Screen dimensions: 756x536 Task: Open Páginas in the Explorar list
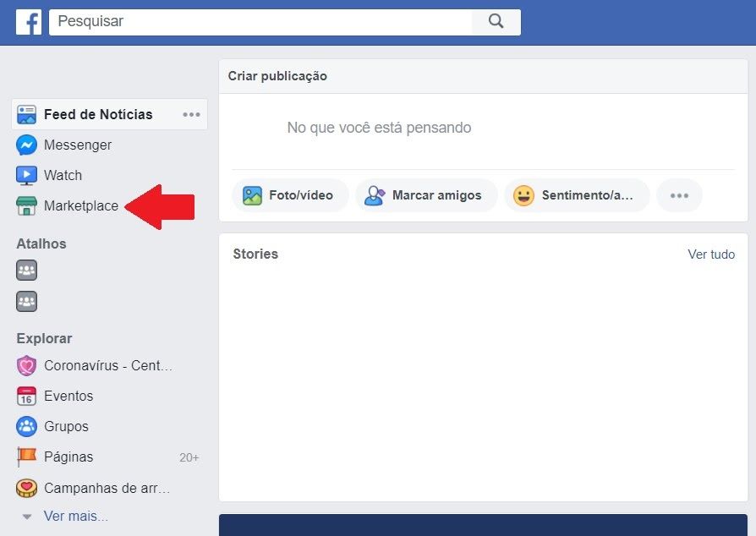pos(68,457)
